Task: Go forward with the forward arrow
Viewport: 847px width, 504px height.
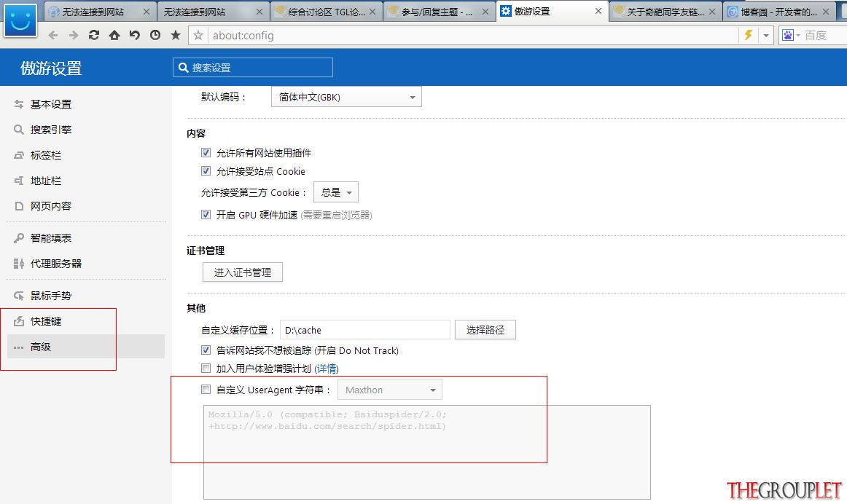Action: tap(74, 36)
